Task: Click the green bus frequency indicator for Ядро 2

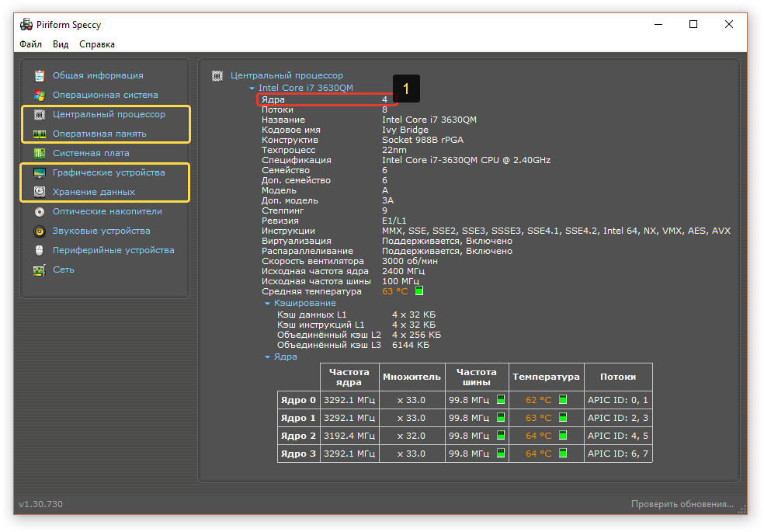Action: [x=500, y=435]
